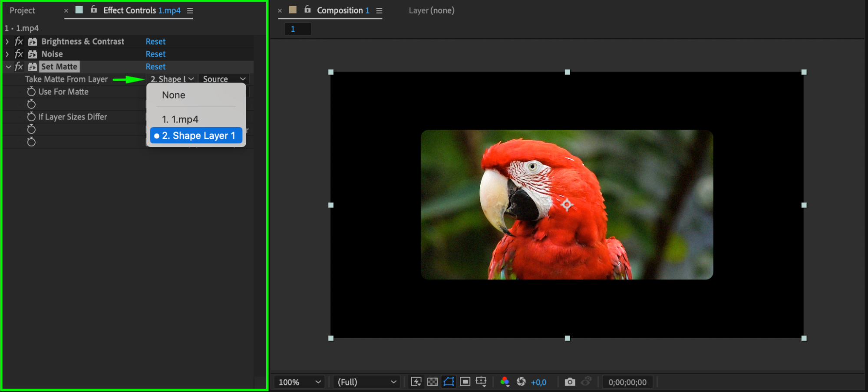
Task: Click the Region of Interest icon
Action: [465, 382]
